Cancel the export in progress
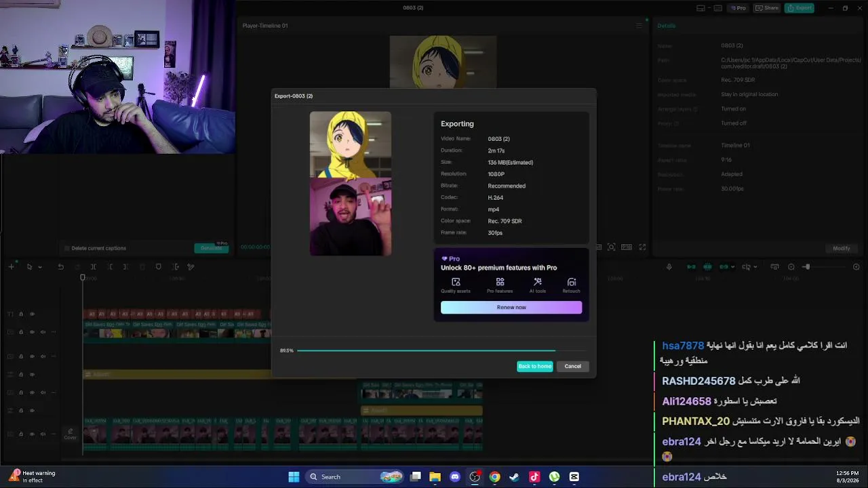This screenshot has height=488, width=868. [573, 366]
